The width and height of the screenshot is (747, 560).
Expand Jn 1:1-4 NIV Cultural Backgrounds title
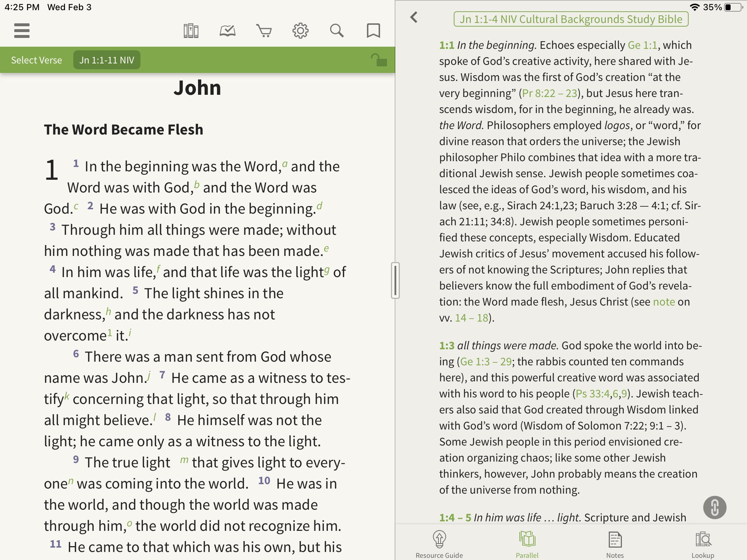pyautogui.click(x=571, y=19)
